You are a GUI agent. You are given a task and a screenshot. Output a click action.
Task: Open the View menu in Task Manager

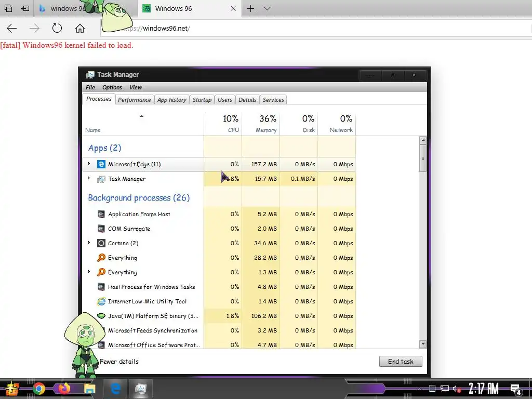(136, 87)
